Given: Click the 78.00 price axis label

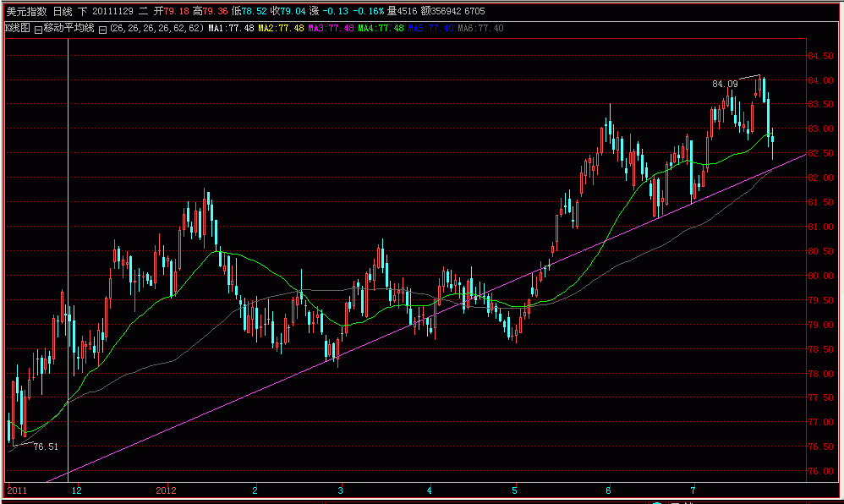Looking at the screenshot, I should coord(821,374).
